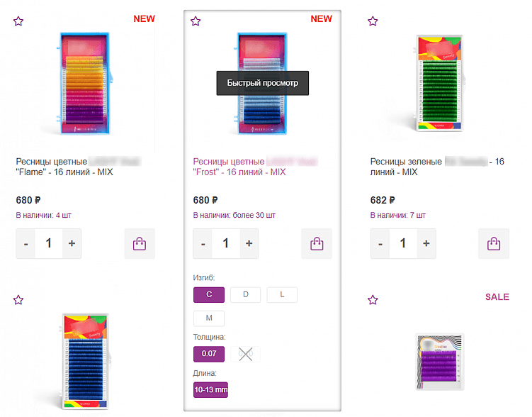Viewport: 532px width, 417px height.
Task: Star the purple SALE lashes product
Action: click(373, 300)
